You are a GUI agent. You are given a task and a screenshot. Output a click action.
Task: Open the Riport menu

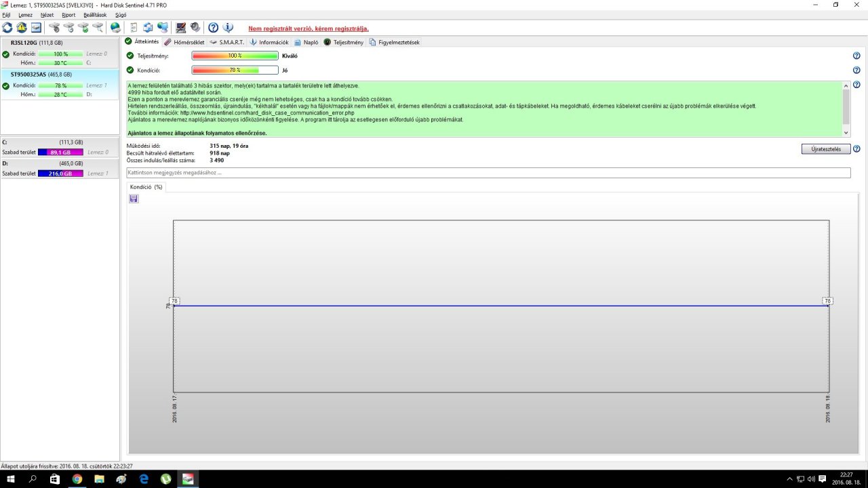point(68,15)
